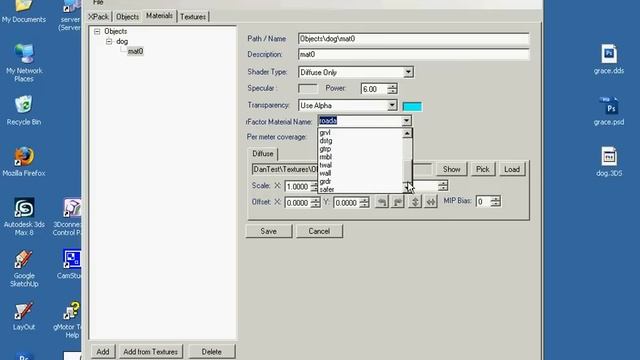Select the Materials tab
640x360 pixels.
pyautogui.click(x=159, y=16)
